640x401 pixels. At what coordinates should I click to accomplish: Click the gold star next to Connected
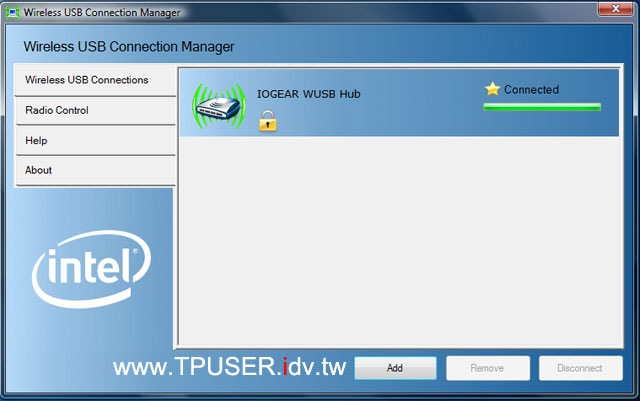(x=492, y=89)
